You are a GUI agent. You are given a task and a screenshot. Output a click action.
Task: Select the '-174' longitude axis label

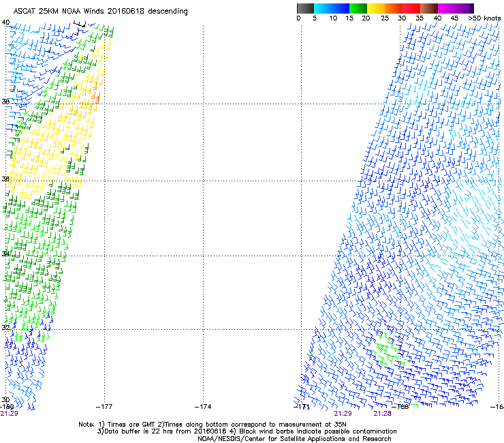tap(203, 407)
